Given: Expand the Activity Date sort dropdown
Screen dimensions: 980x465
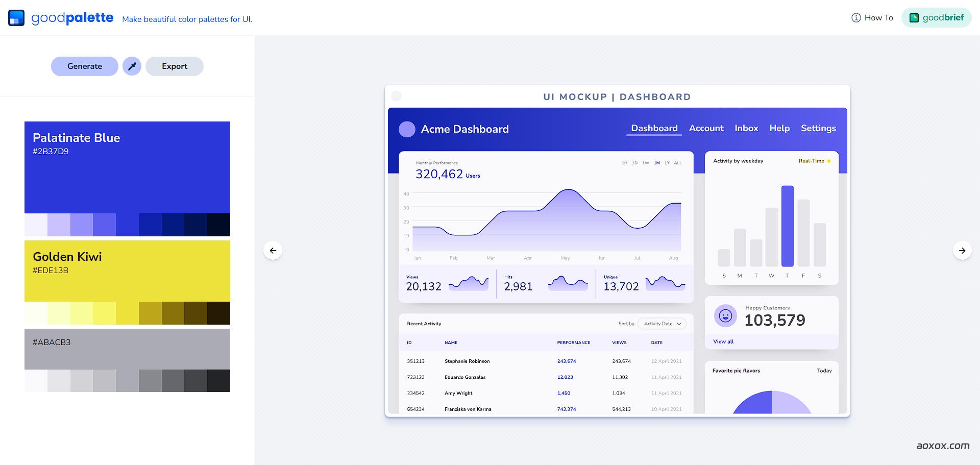Looking at the screenshot, I should tap(662, 324).
